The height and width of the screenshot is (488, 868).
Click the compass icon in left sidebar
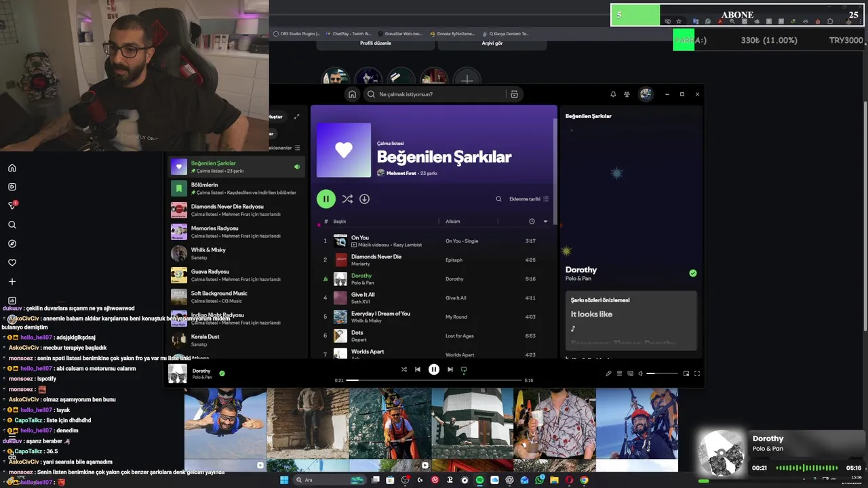click(12, 244)
